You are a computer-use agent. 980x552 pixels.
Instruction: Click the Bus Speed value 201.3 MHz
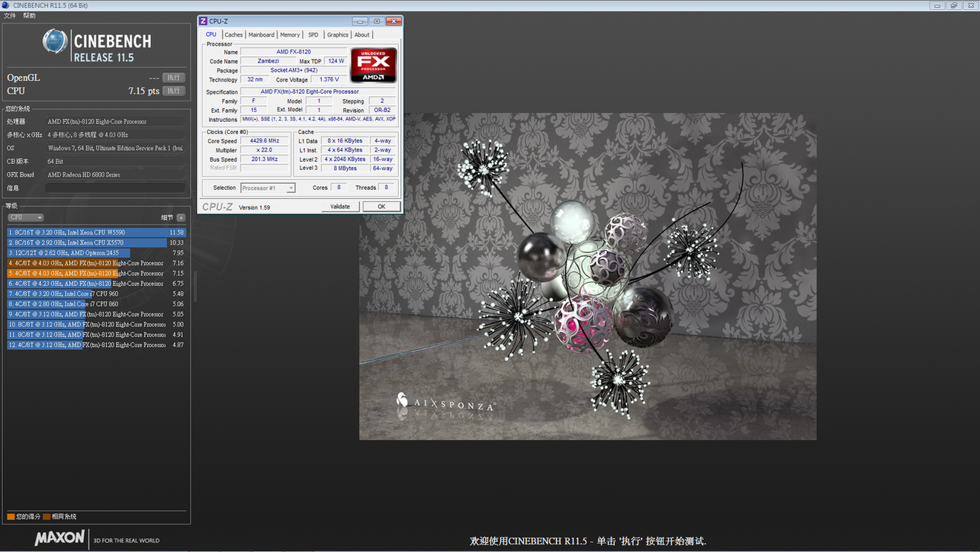[x=265, y=159]
